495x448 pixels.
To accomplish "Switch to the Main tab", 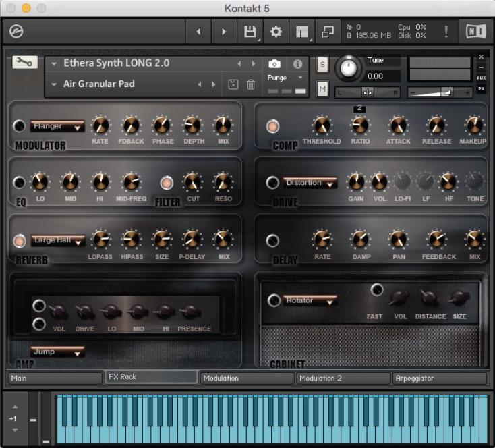I will click(x=55, y=379).
